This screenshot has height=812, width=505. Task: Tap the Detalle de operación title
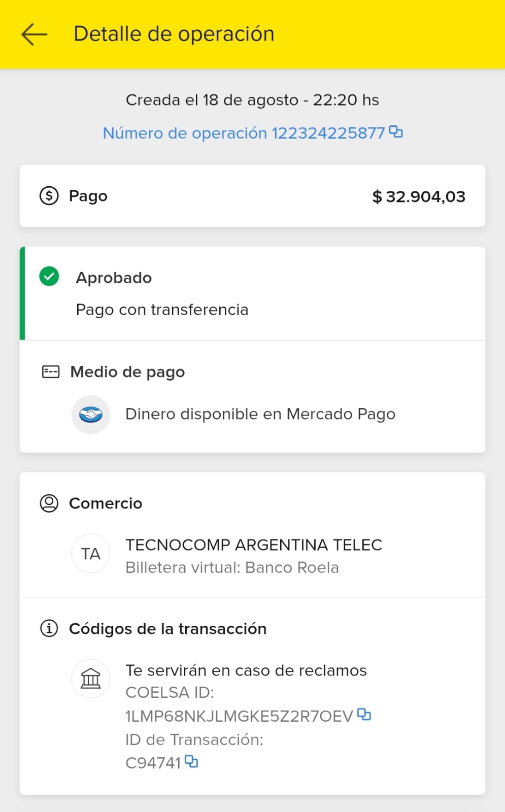(174, 34)
